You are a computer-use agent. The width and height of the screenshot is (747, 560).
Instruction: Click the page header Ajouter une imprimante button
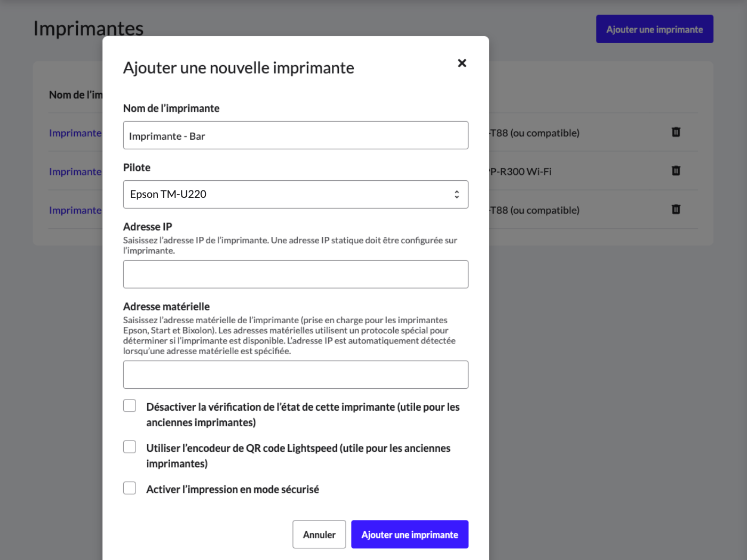655,29
